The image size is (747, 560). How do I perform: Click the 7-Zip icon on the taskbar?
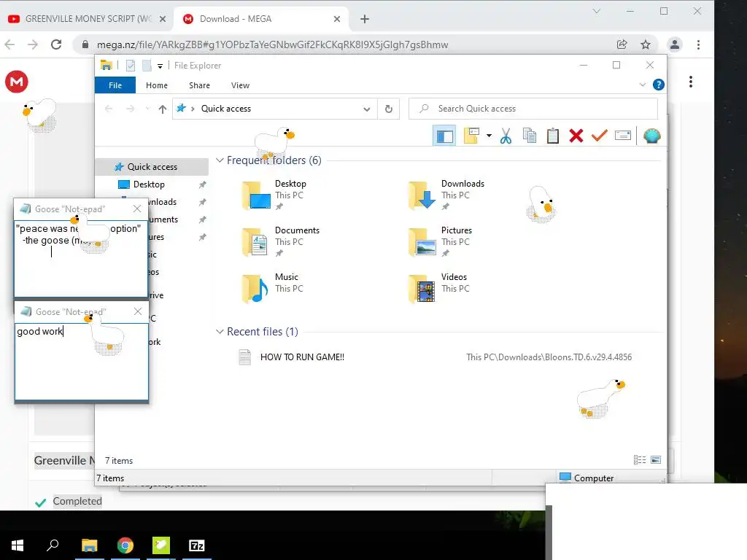(x=197, y=545)
